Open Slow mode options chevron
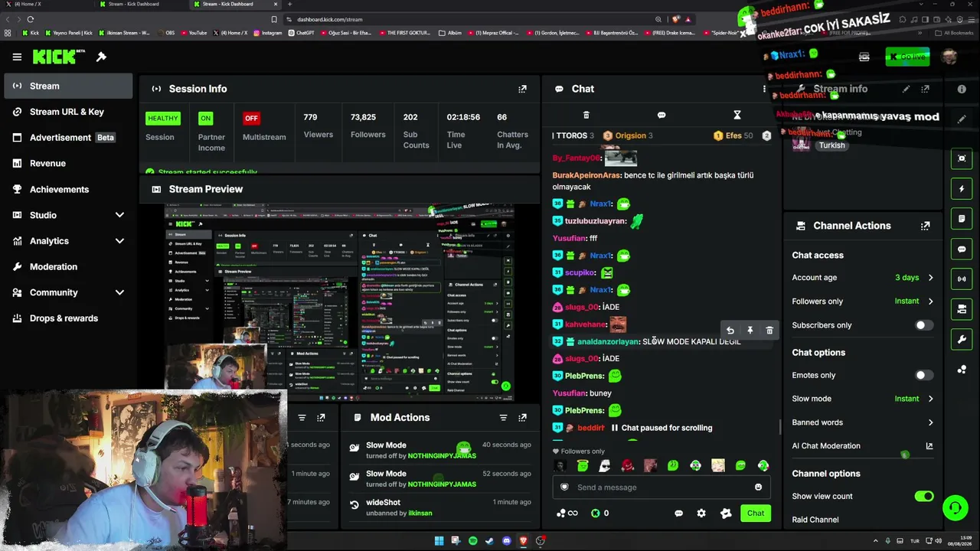980x551 pixels. 930,399
